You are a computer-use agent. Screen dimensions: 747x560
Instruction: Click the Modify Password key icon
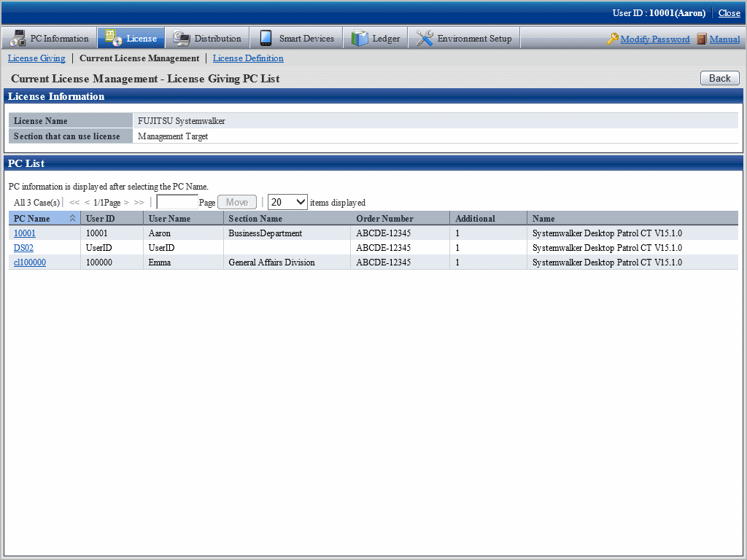(612, 39)
